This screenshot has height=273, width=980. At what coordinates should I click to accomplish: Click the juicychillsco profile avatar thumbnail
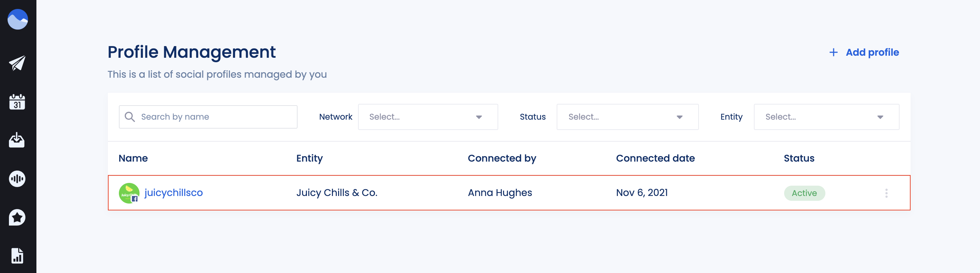[x=129, y=193]
